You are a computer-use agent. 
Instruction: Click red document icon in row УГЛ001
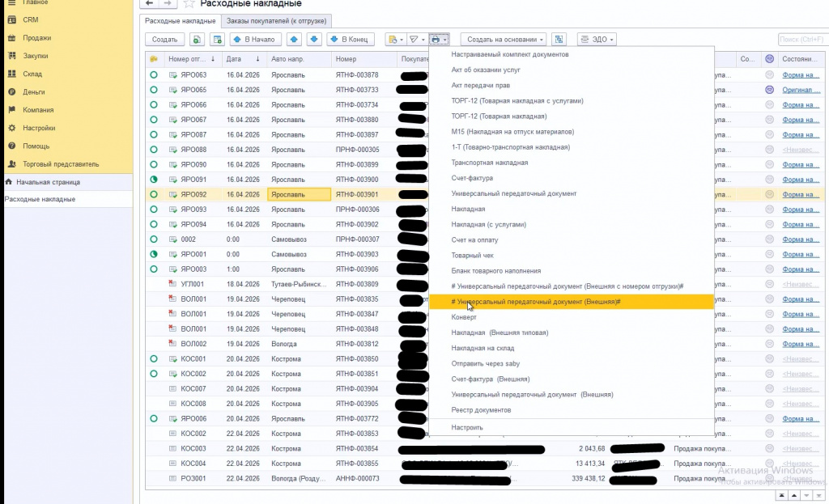pyautogui.click(x=172, y=284)
